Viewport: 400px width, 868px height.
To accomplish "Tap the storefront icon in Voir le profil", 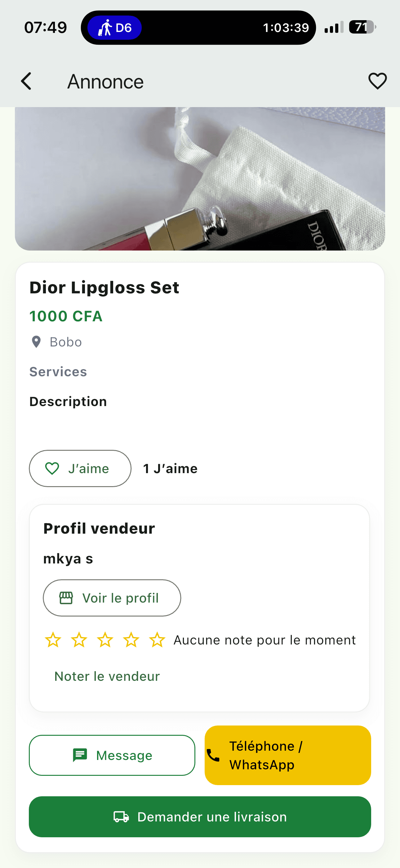I will click(66, 598).
